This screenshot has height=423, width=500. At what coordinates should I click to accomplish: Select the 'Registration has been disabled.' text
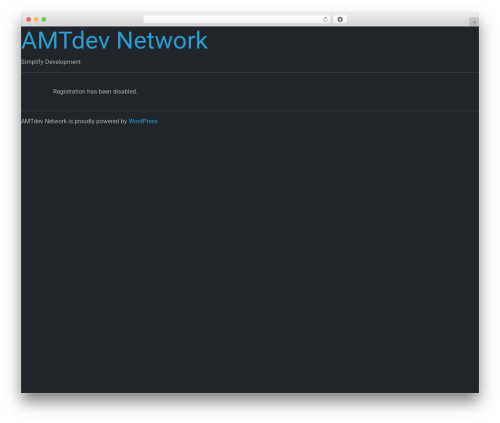point(95,92)
